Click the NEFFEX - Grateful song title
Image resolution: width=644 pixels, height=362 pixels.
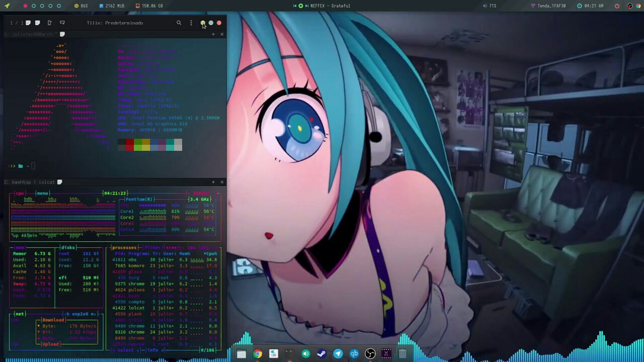(330, 6)
